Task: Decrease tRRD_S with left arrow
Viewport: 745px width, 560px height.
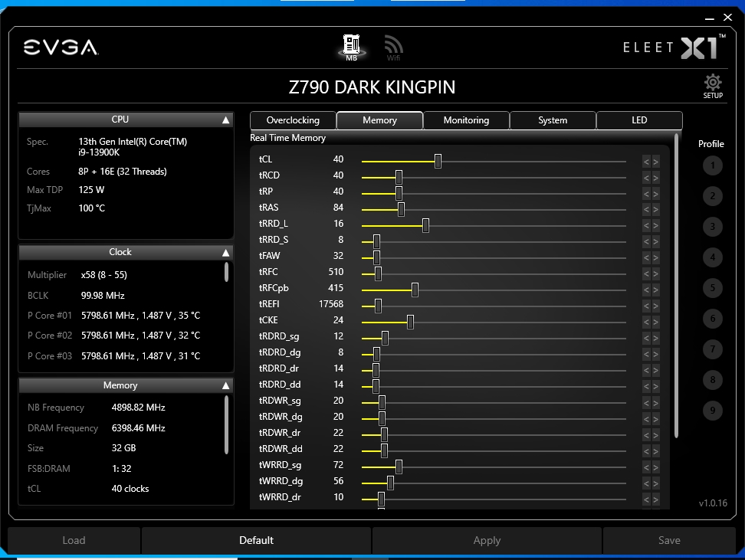Action: pyautogui.click(x=646, y=242)
